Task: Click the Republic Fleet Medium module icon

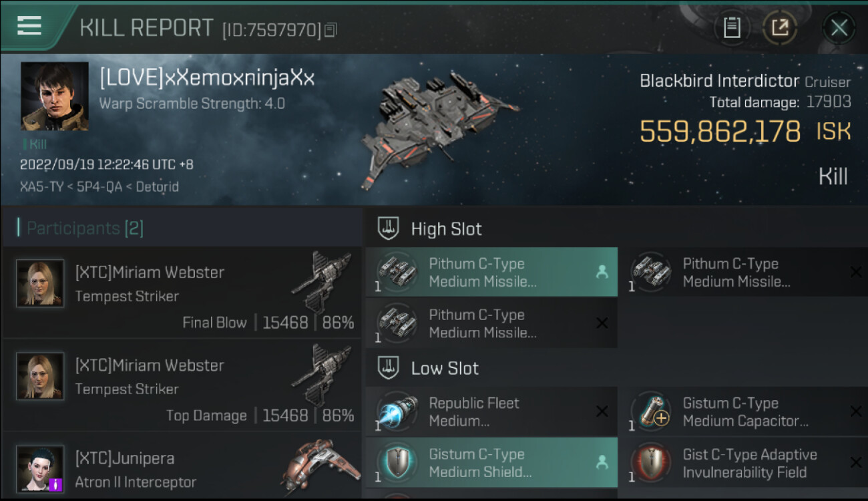Action: tap(397, 411)
